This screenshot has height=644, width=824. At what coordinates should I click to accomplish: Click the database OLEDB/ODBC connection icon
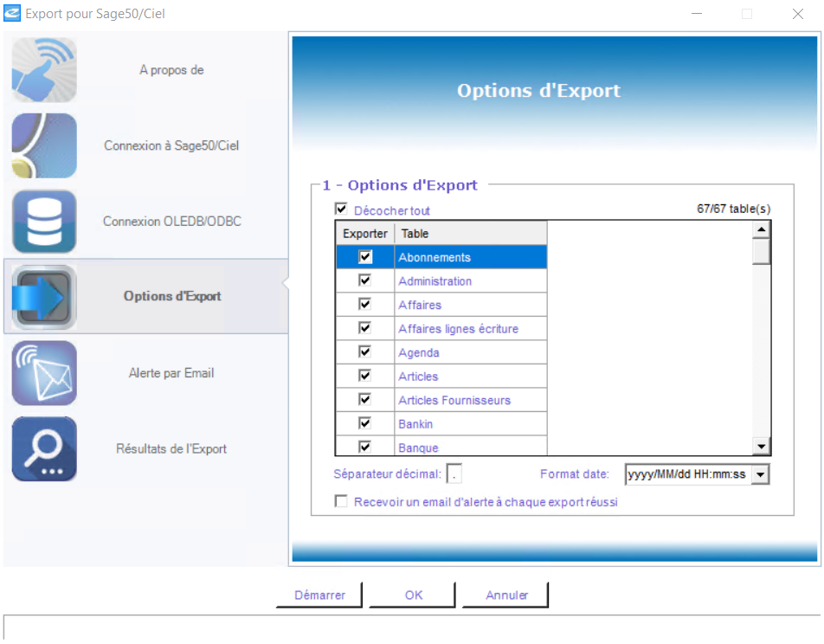point(44,222)
